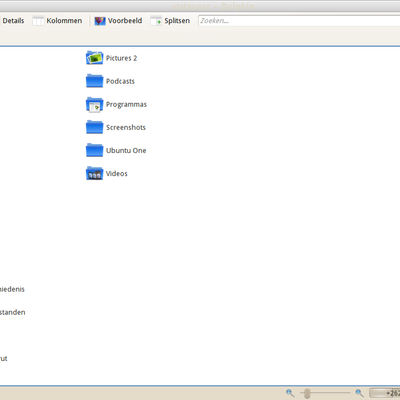Screen dimensions: 400x400
Task: Select the Podcasts folder icon
Action: click(x=94, y=81)
